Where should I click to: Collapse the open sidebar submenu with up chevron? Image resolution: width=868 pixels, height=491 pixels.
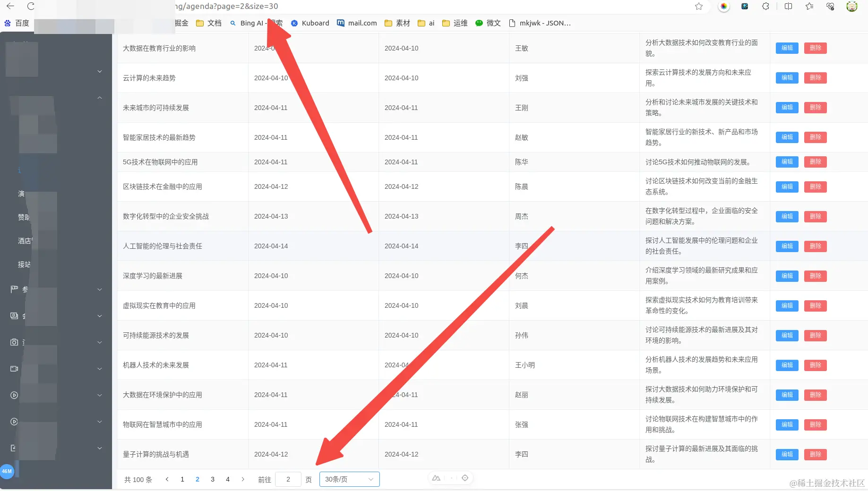[x=100, y=98]
